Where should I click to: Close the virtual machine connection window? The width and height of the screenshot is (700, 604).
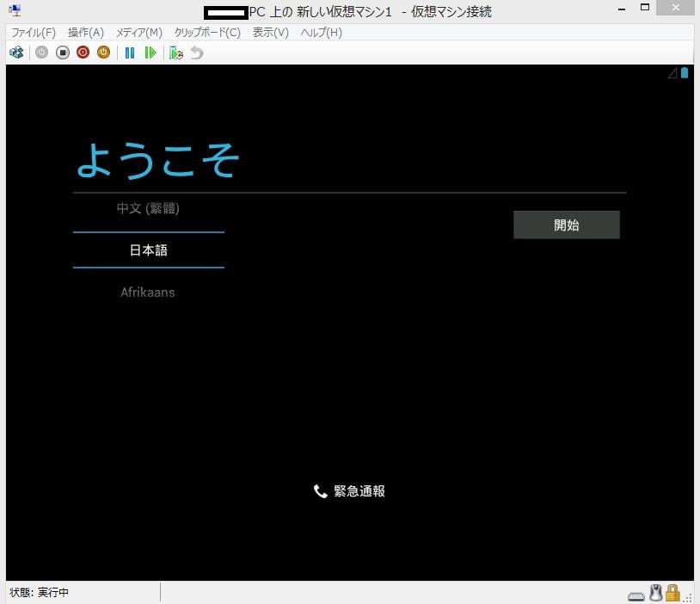pos(675,8)
